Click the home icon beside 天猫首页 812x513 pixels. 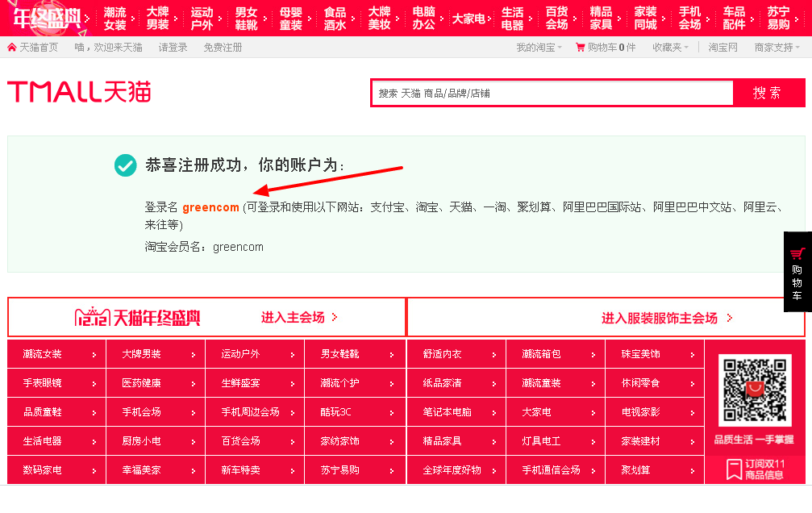click(x=12, y=48)
